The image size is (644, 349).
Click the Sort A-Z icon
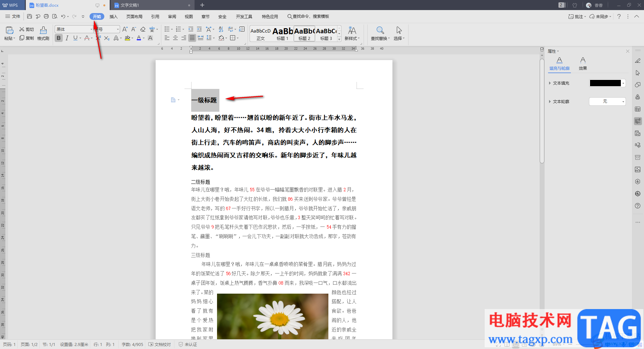(x=221, y=29)
